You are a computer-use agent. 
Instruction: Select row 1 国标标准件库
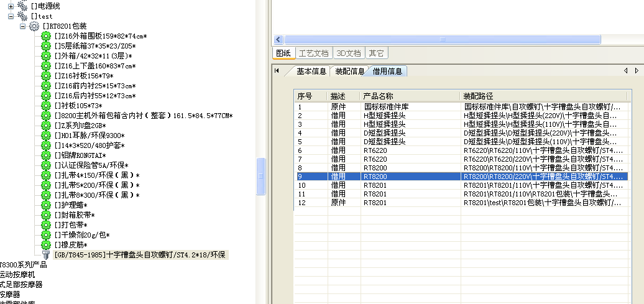(x=462, y=106)
